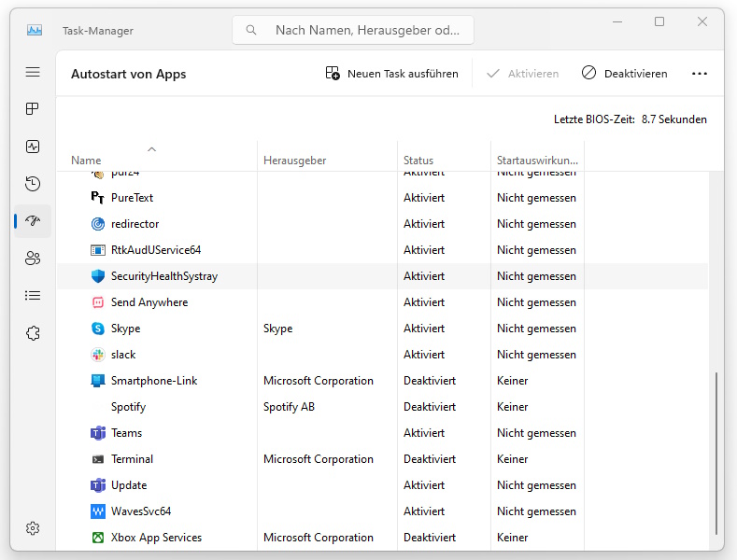Click the Task-Manager app icon in title bar

click(x=35, y=31)
